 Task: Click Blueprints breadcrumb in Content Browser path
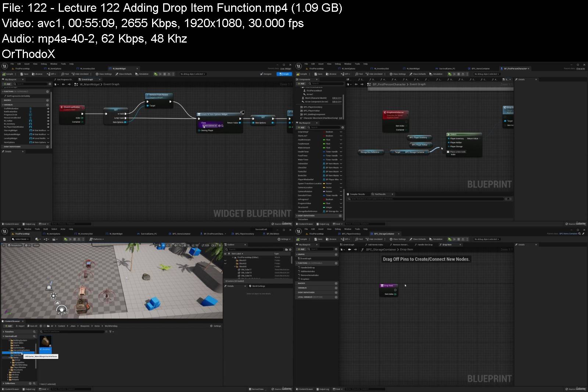[85, 326]
